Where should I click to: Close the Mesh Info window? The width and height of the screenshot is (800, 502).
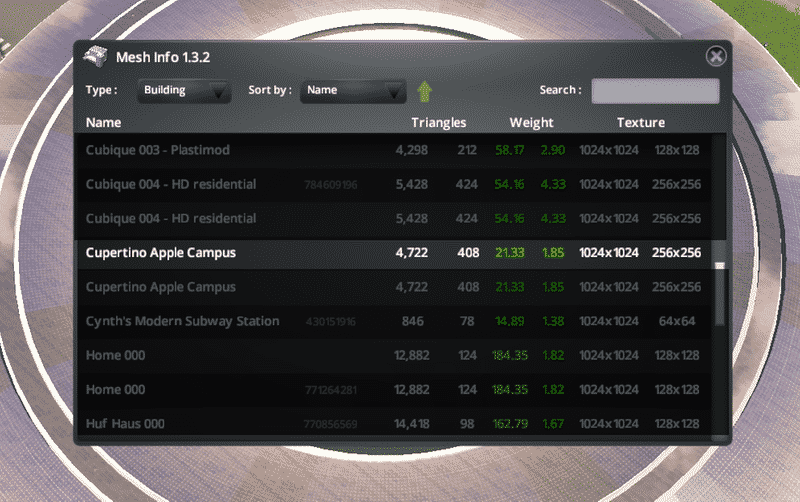click(x=715, y=57)
